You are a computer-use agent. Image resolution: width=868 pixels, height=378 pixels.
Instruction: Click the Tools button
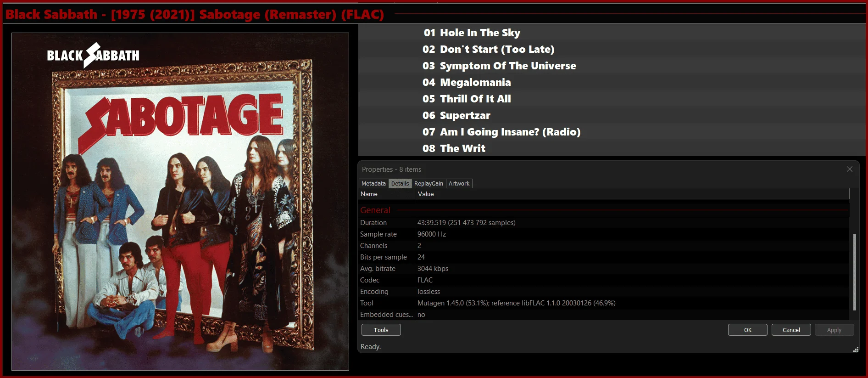point(381,330)
